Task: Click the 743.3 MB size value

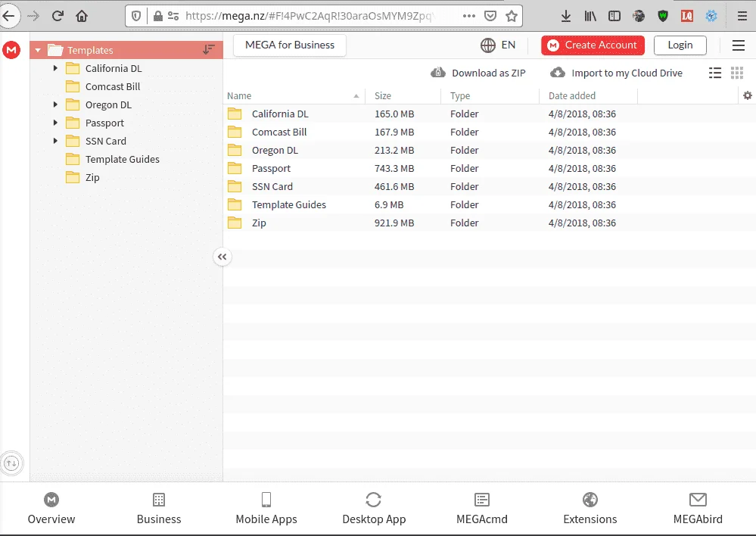Action: click(394, 168)
